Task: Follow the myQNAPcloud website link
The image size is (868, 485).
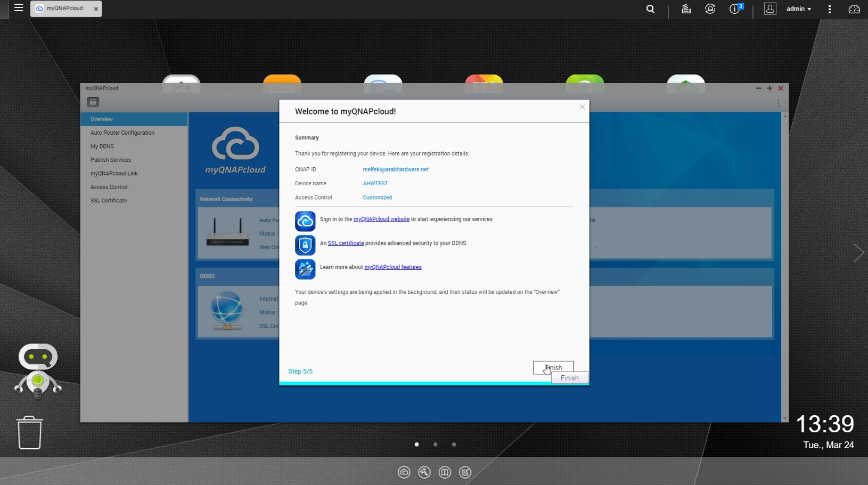Action: click(381, 219)
